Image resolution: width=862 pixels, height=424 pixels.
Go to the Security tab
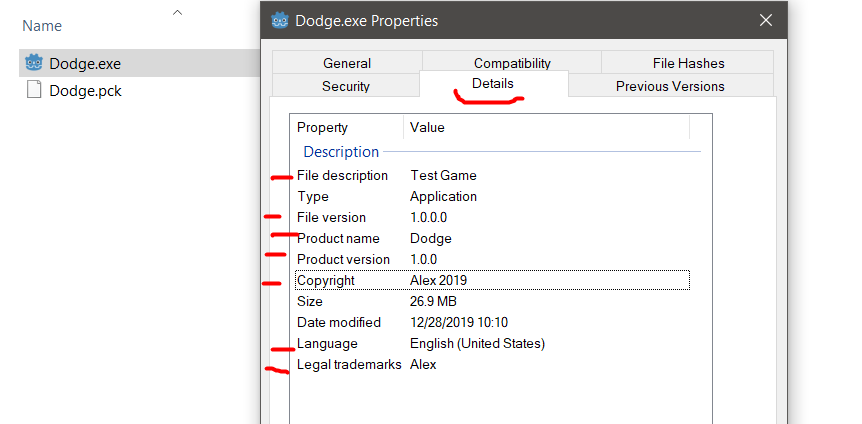coord(346,86)
